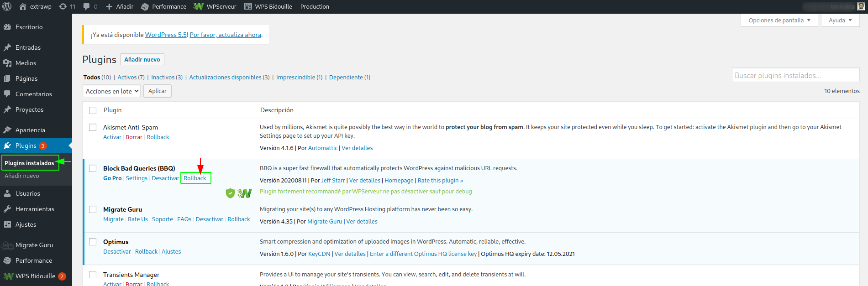Click Rate this plugin » link
Viewport: 868px width, 286px height.
coord(440,180)
